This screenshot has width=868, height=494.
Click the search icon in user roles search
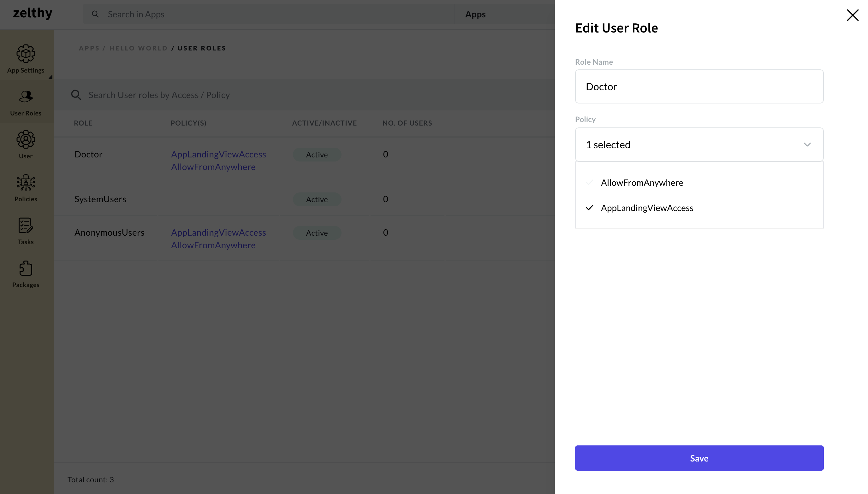[x=76, y=95]
